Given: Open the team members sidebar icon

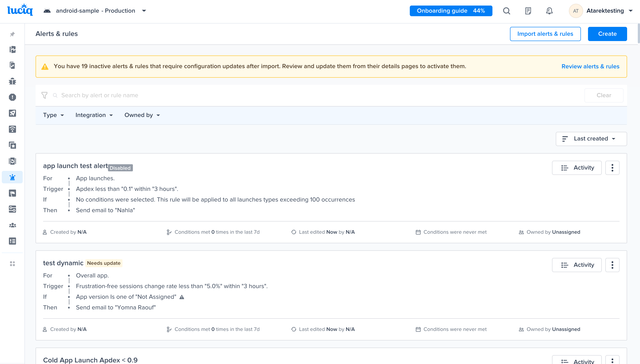Looking at the screenshot, I should click(x=12, y=225).
